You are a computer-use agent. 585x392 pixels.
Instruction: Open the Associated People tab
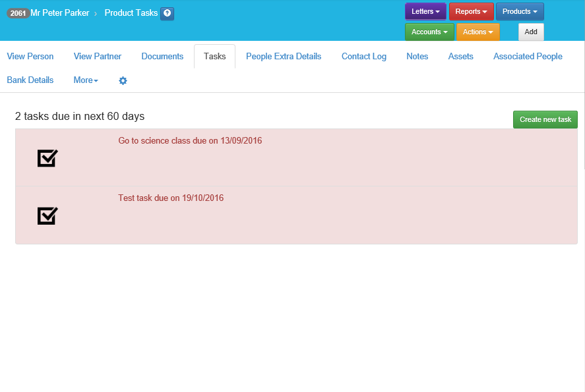pos(528,57)
